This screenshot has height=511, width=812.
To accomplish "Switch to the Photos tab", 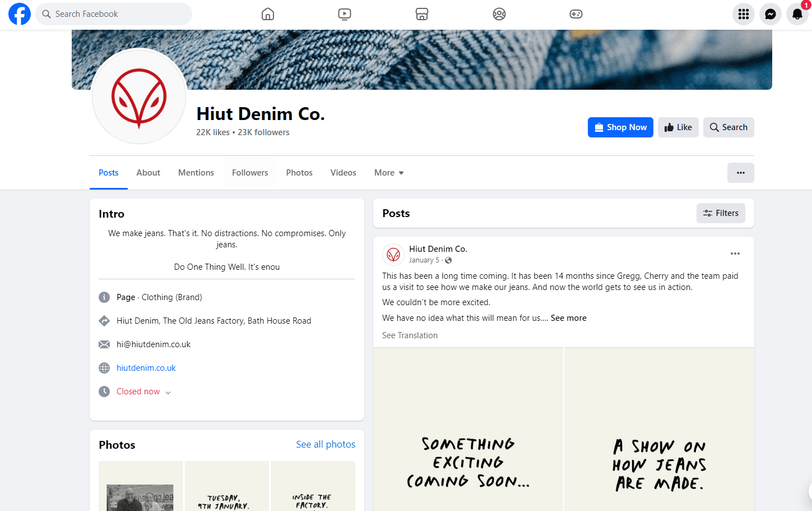I will [299, 173].
